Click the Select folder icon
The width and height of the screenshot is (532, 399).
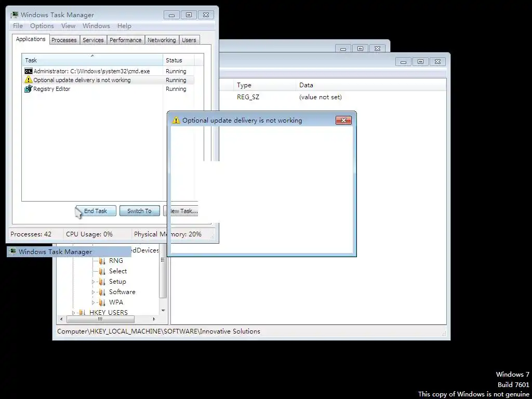102,271
